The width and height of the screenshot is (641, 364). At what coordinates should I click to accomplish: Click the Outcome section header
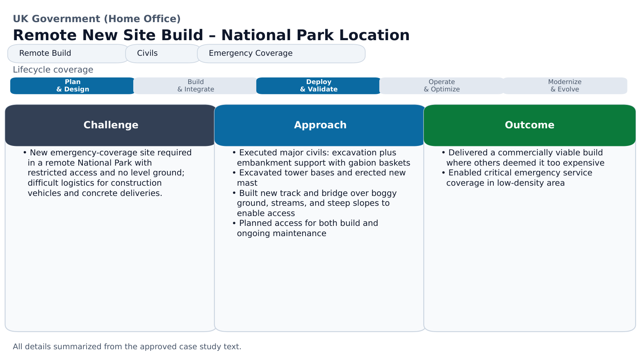point(529,125)
